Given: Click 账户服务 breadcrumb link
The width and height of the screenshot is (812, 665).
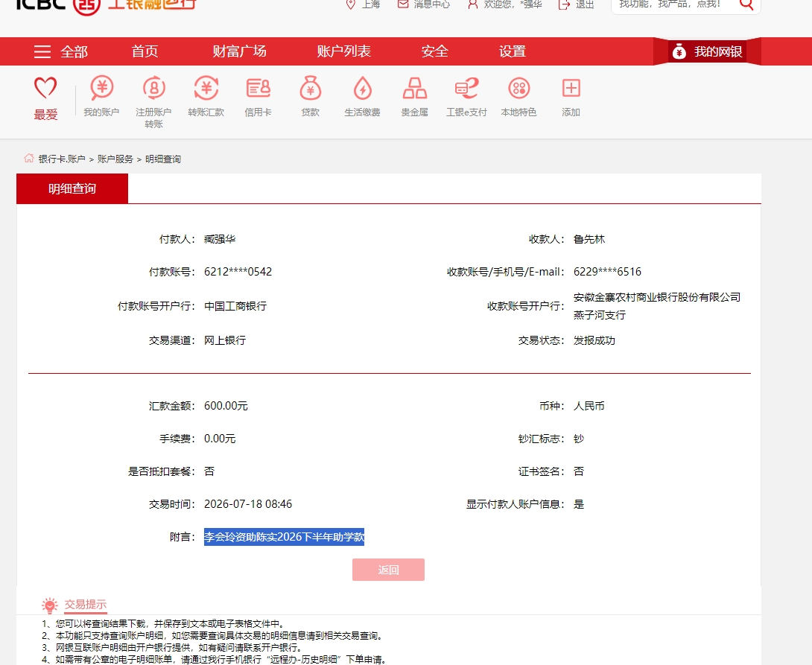Looking at the screenshot, I should 115,159.
